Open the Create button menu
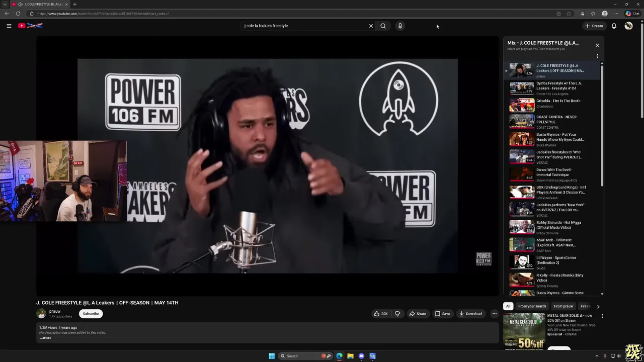 [594, 26]
